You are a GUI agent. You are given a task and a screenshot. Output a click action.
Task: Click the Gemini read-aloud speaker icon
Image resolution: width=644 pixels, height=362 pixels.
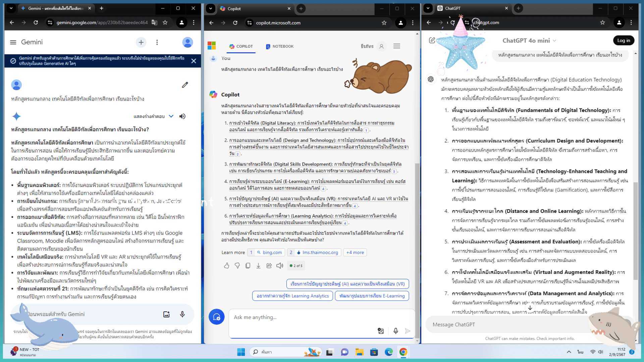(182, 116)
